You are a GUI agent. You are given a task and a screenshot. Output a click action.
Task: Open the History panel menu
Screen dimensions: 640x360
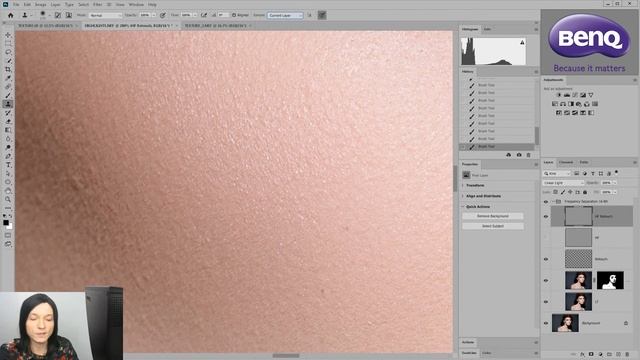point(536,71)
